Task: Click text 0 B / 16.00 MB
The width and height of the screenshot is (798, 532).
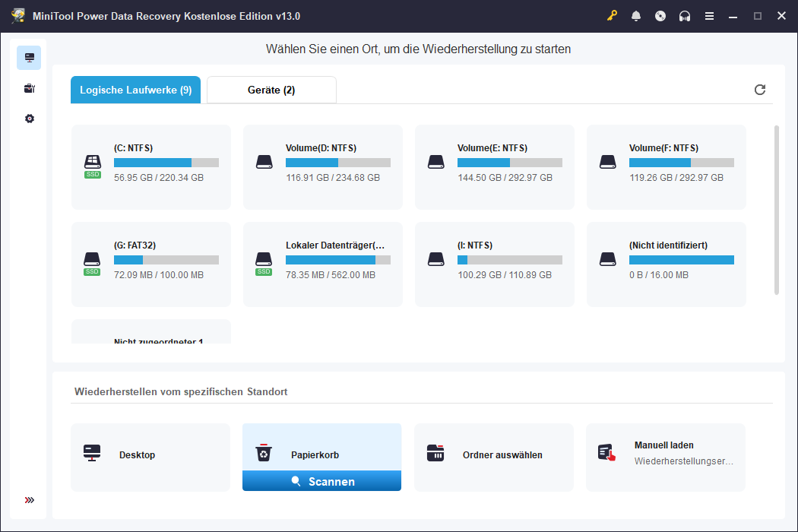Action: (x=659, y=275)
